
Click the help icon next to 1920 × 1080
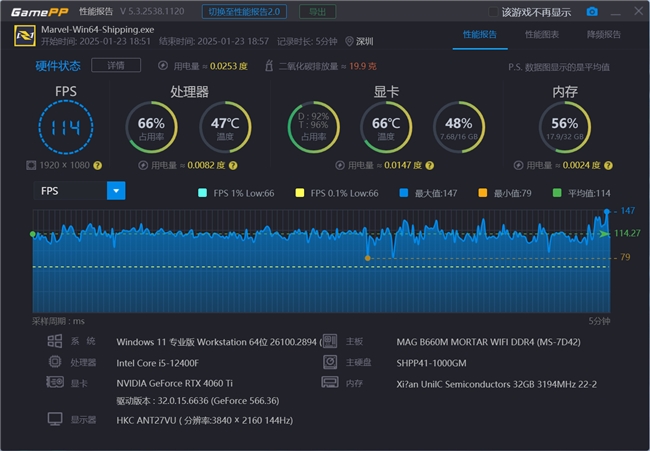[97, 165]
